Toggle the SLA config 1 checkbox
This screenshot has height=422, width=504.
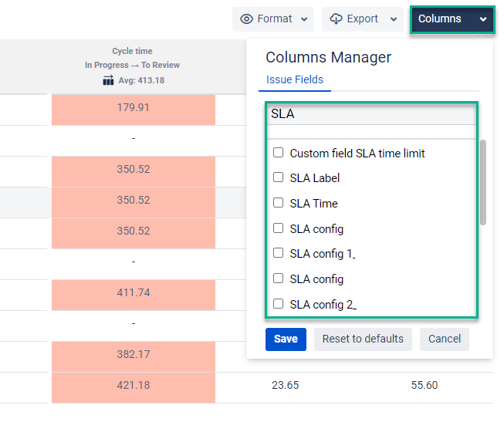click(x=279, y=252)
